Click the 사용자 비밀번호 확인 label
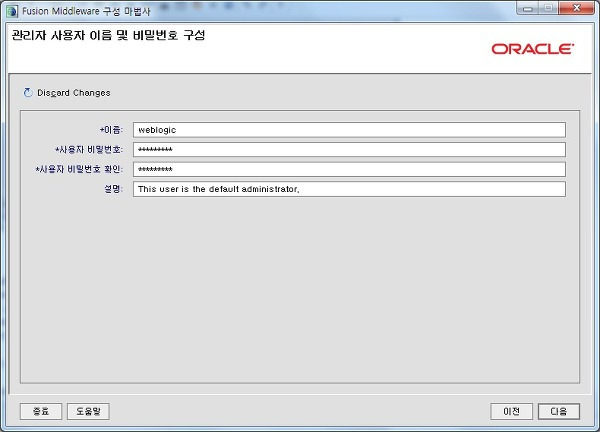600x432 pixels. tap(79, 169)
